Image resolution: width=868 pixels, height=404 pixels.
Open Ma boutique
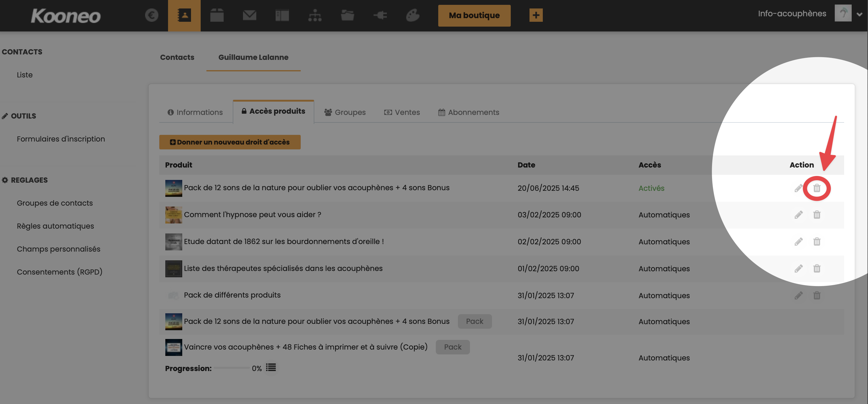pos(474,15)
